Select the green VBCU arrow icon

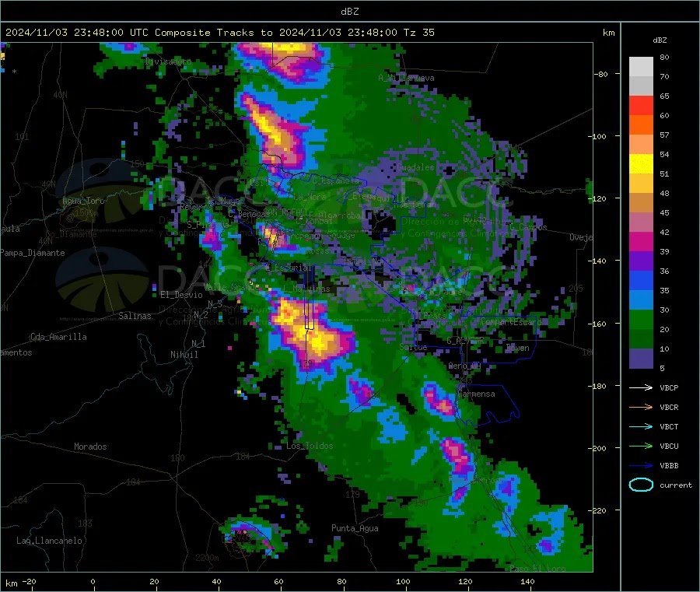tap(641, 446)
